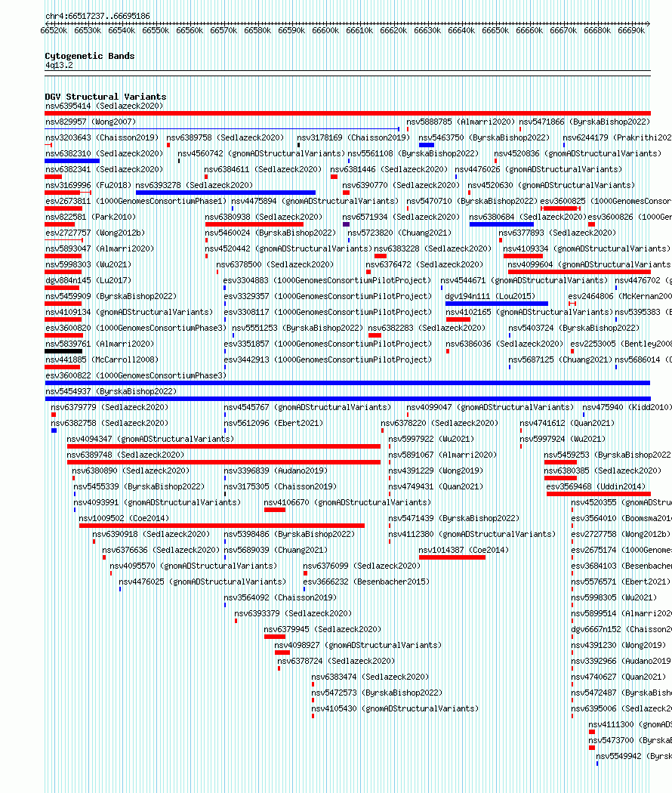Select the blue bar under nsv6380684
The width and height of the screenshot is (672, 793).
[x=501, y=224]
